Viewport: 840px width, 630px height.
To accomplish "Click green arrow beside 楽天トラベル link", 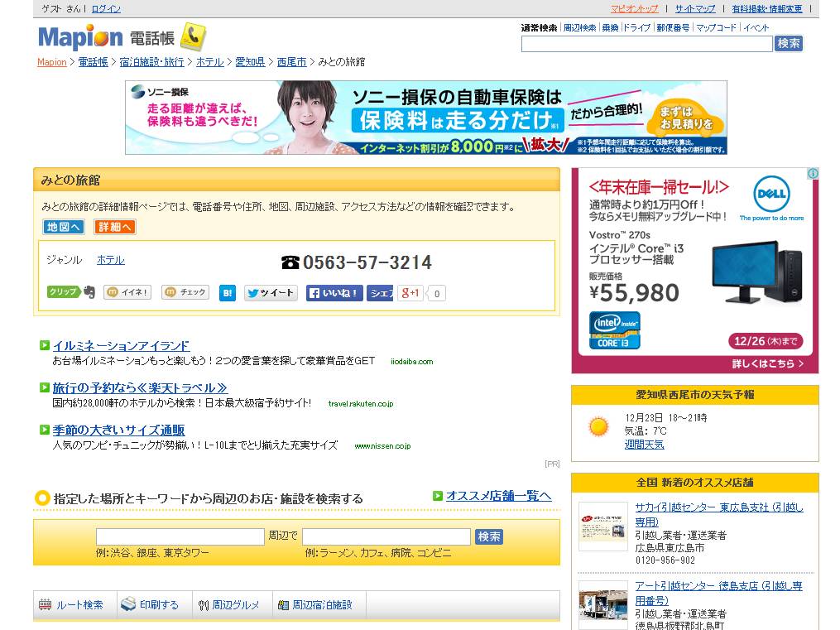I will tap(45, 387).
